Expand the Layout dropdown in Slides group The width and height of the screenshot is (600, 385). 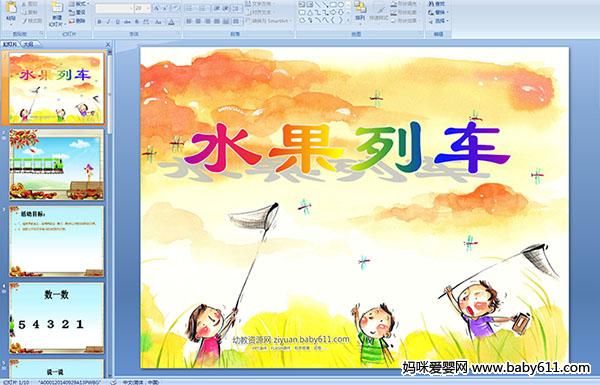(80, 3)
